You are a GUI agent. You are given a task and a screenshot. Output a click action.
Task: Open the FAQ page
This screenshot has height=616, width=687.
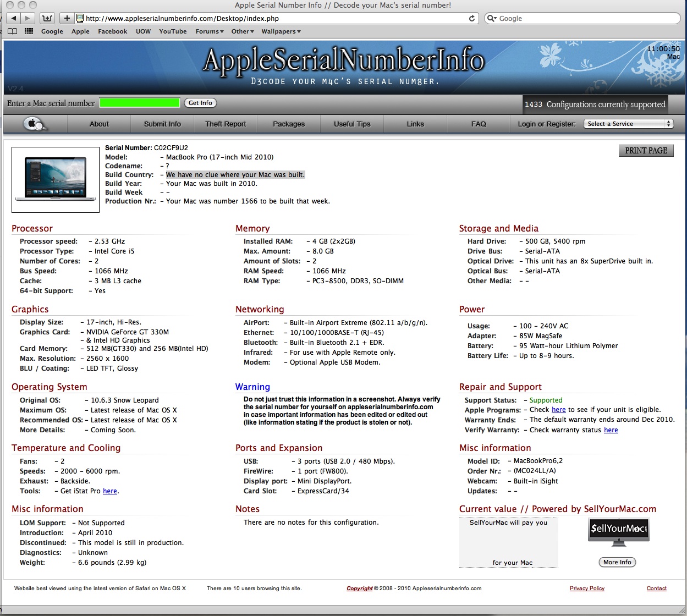479,124
